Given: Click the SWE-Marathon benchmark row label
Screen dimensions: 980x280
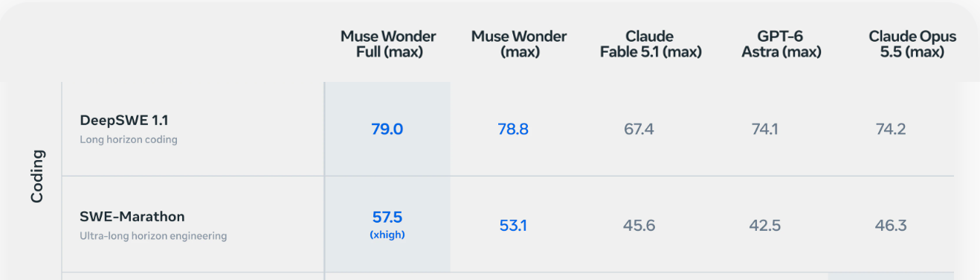Looking at the screenshot, I should coord(132,217).
